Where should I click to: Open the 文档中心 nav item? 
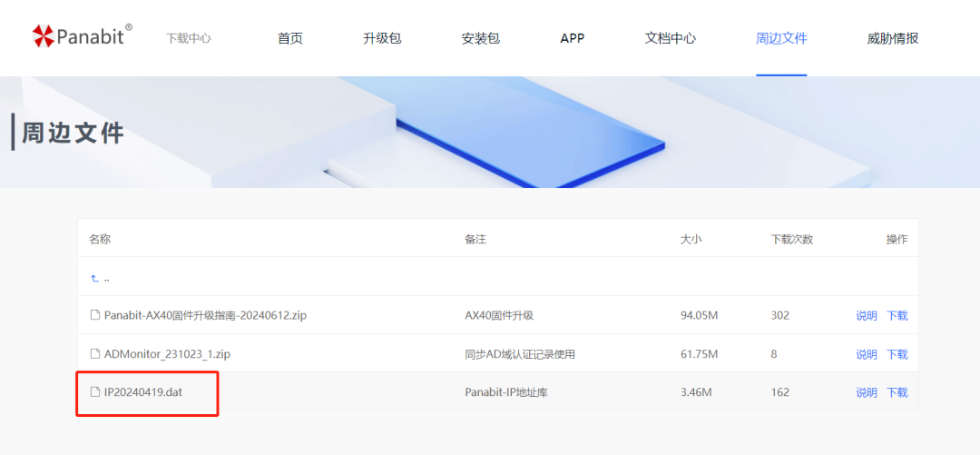(670, 38)
